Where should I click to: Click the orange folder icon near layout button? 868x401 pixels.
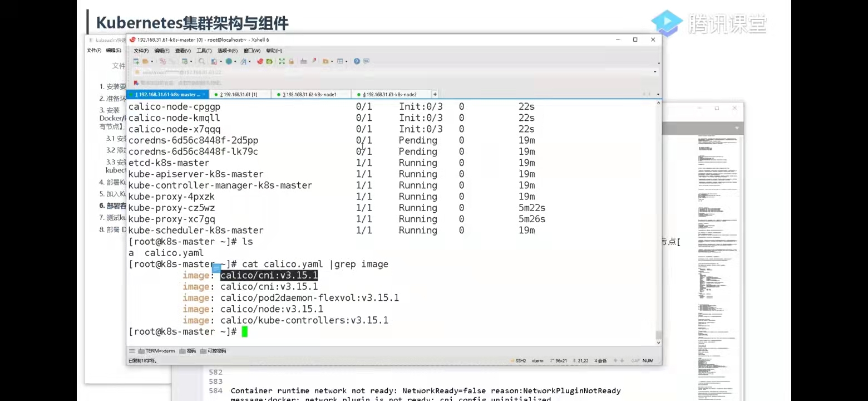(325, 61)
